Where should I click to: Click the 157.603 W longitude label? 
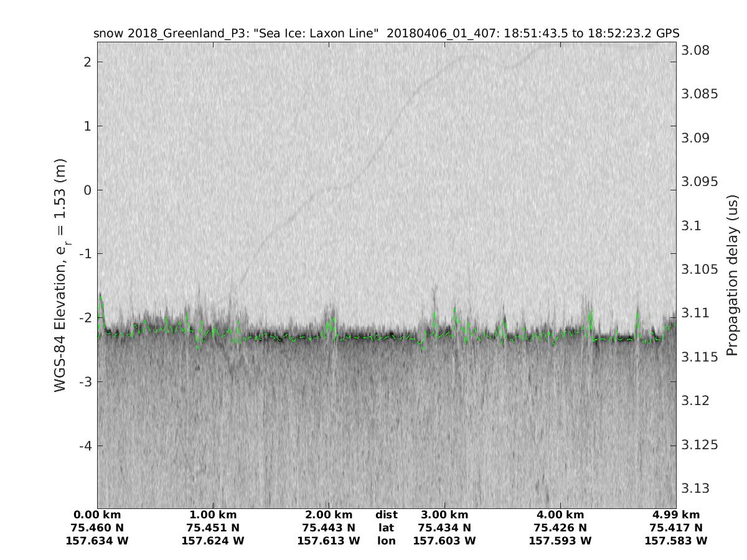[x=444, y=541]
